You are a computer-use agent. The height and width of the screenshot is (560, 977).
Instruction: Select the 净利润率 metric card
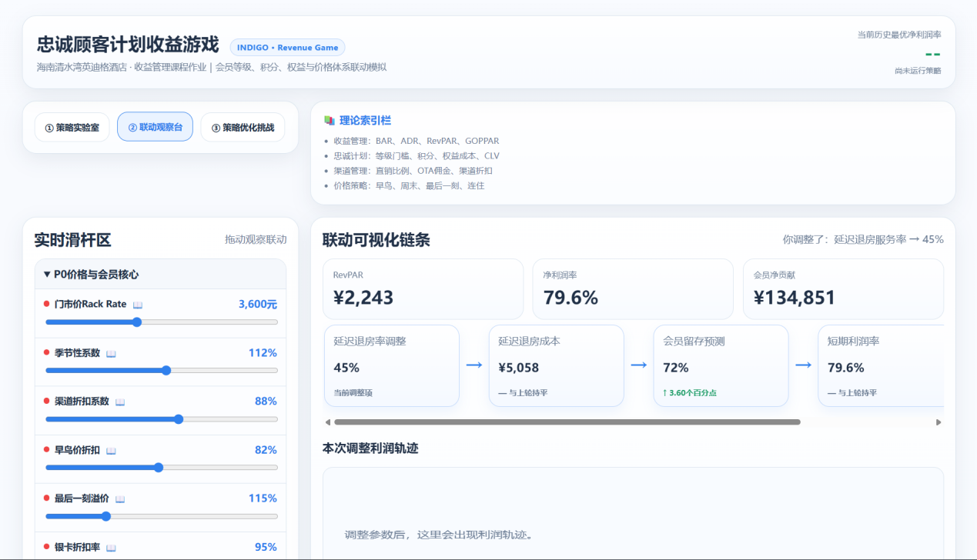point(633,288)
